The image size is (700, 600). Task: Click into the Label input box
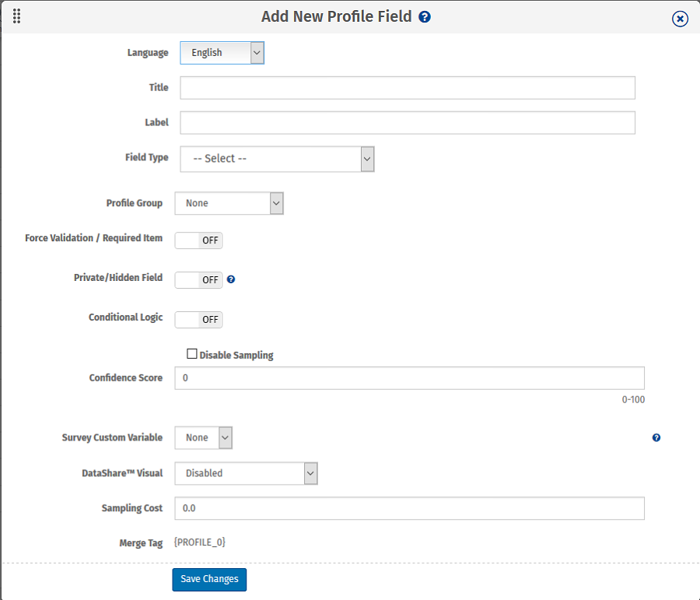click(x=407, y=123)
